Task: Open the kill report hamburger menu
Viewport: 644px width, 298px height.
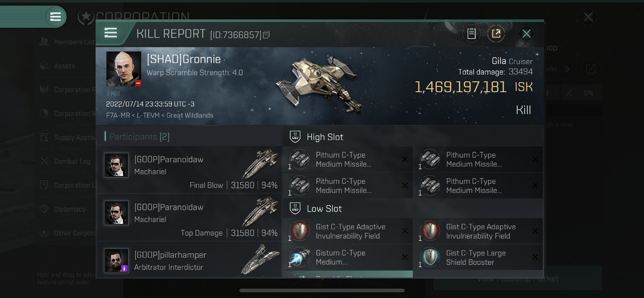Action: (111, 33)
